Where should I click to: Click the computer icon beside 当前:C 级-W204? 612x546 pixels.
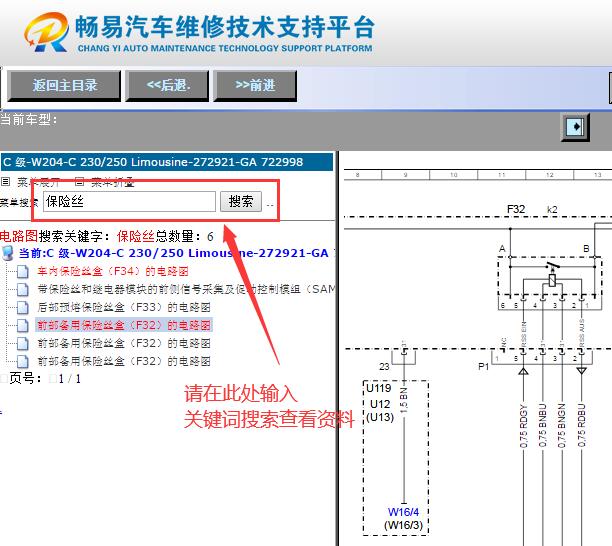tap(7, 253)
